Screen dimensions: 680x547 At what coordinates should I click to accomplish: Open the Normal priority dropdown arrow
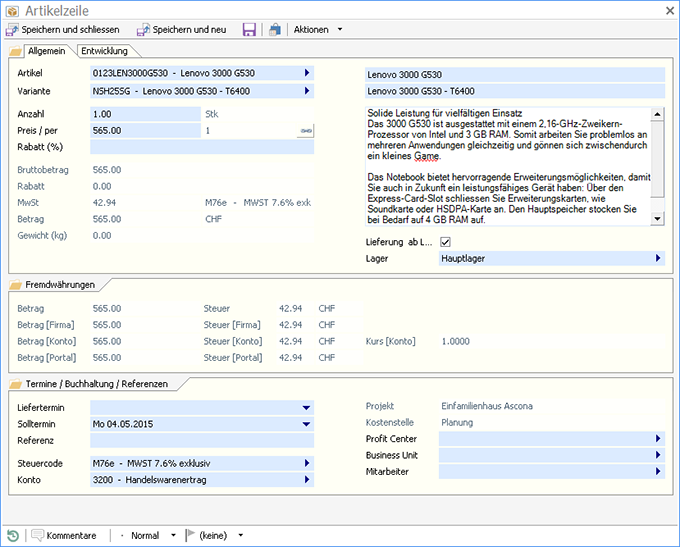coord(173,535)
